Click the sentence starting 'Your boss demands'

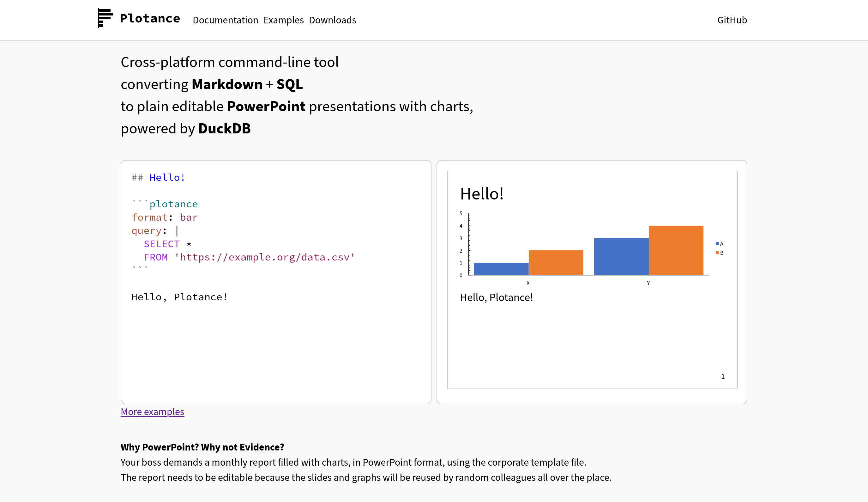click(x=353, y=462)
